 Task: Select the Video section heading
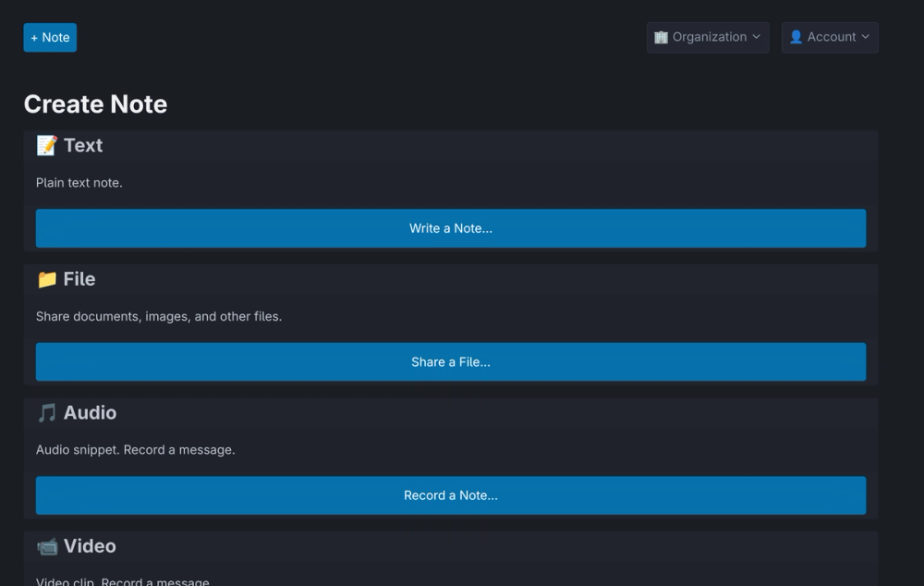tap(90, 546)
